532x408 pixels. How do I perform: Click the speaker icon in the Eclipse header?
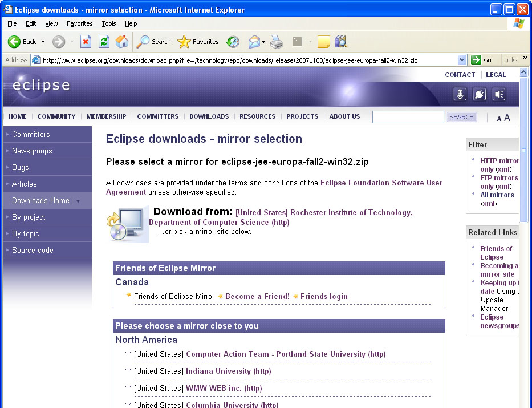click(x=499, y=94)
